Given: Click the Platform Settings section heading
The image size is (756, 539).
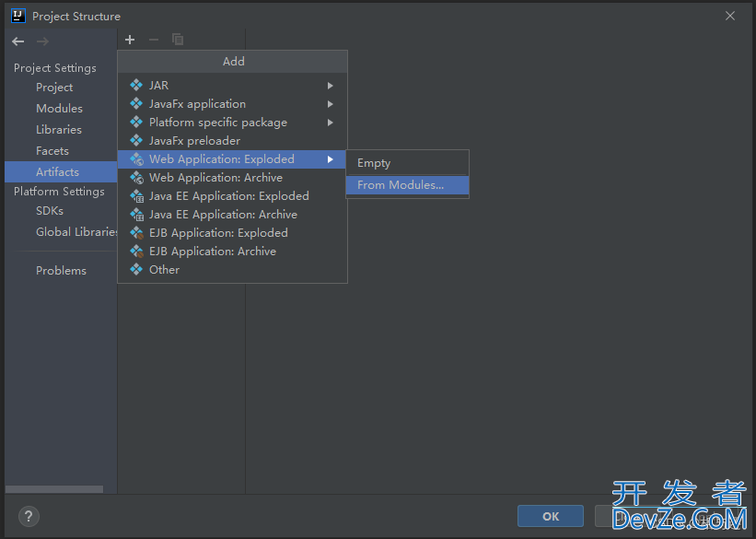Looking at the screenshot, I should click(x=59, y=192).
